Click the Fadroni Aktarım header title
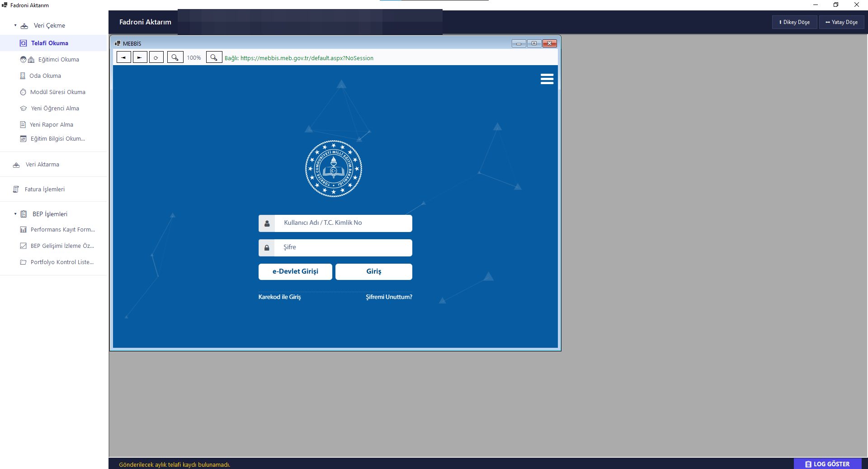Viewport: 868px width, 469px height. click(x=145, y=22)
